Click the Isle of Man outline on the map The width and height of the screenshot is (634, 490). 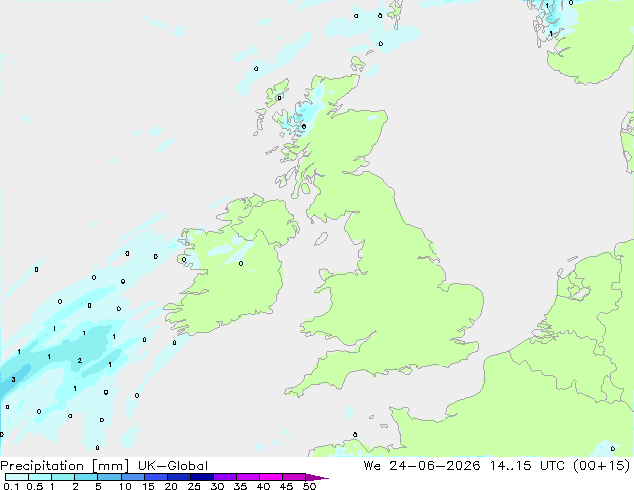[321, 239]
